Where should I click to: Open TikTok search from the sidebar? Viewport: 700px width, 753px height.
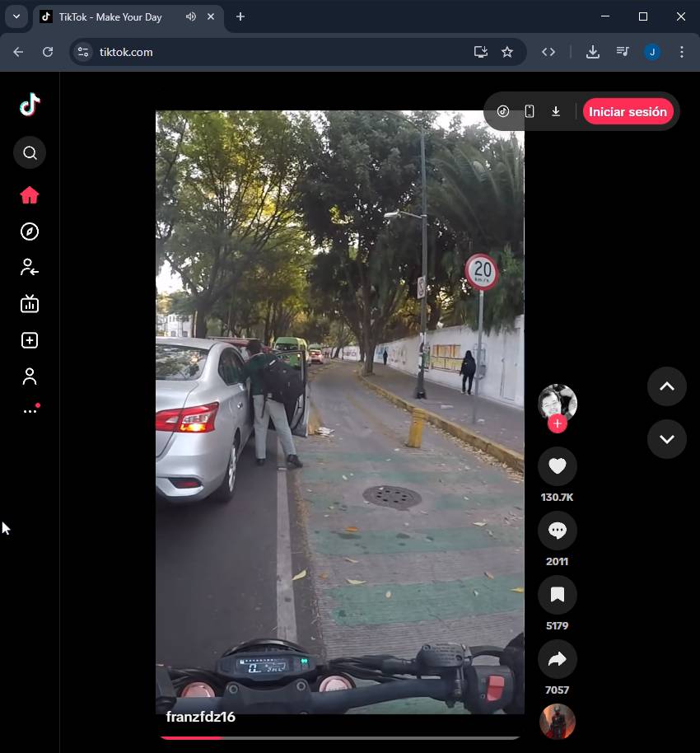click(x=30, y=152)
